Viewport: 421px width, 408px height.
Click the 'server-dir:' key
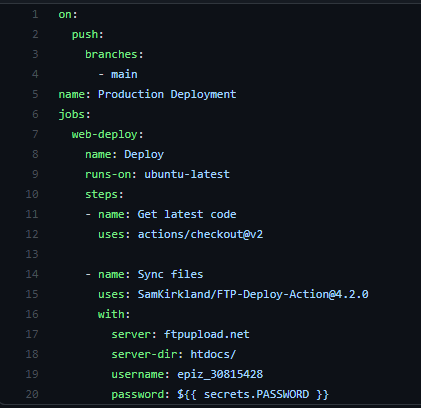147,354
